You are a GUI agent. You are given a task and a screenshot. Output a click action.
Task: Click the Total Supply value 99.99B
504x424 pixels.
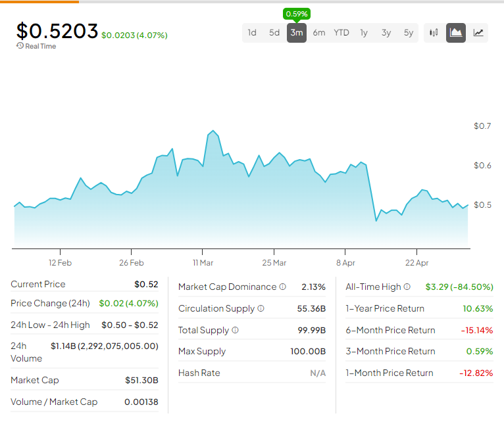[312, 330]
